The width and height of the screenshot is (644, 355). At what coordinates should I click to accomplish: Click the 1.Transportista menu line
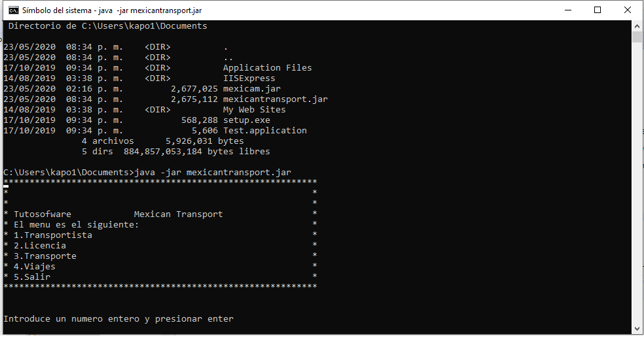pyautogui.click(x=53, y=235)
